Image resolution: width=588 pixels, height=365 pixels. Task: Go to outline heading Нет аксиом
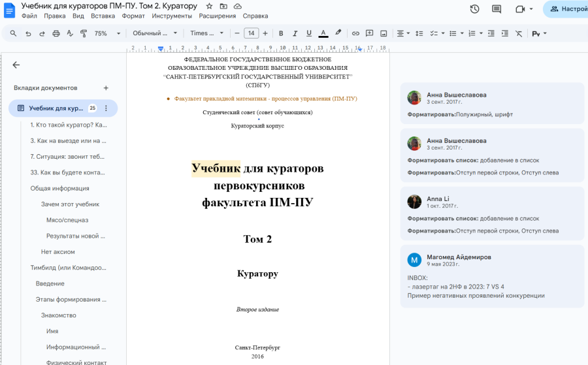pyautogui.click(x=57, y=252)
